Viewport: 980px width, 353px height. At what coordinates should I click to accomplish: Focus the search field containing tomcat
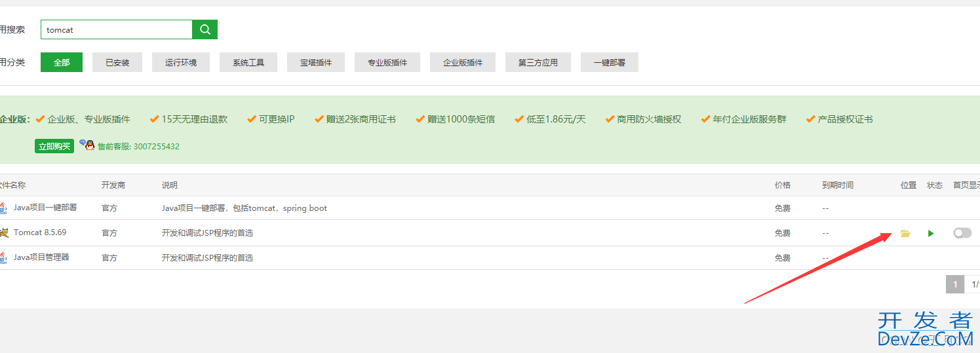click(116, 29)
